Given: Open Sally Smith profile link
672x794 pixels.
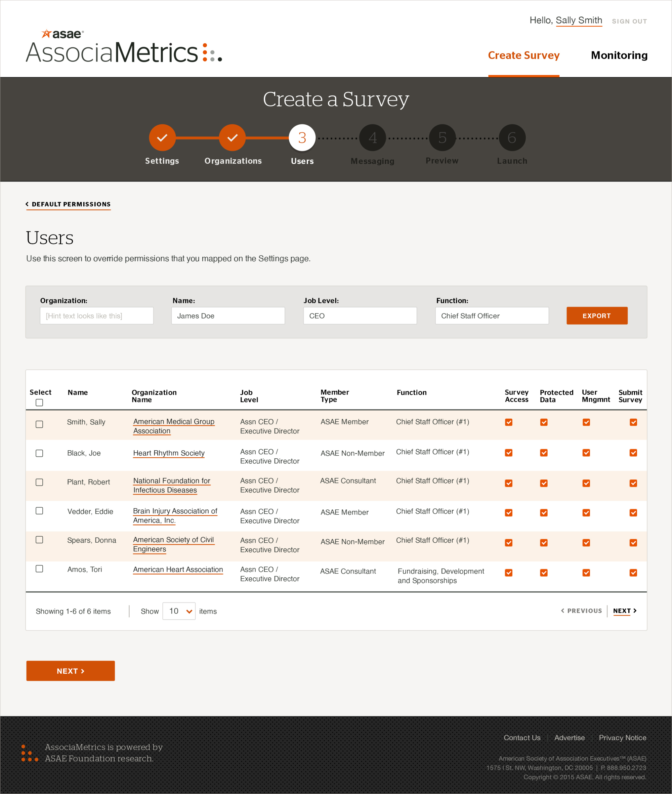Looking at the screenshot, I should pyautogui.click(x=579, y=20).
